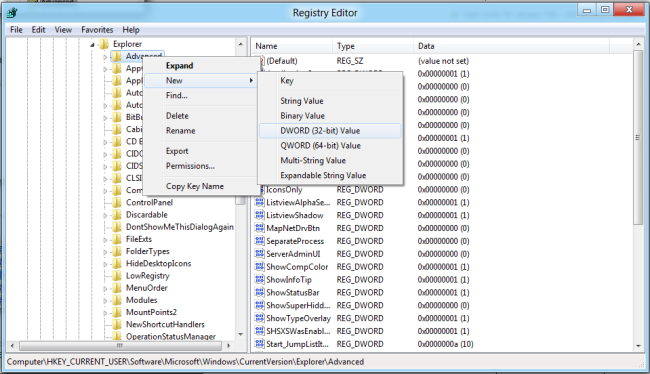Expand the Modules key arrow
This screenshot has height=374, width=650.
click(x=105, y=301)
